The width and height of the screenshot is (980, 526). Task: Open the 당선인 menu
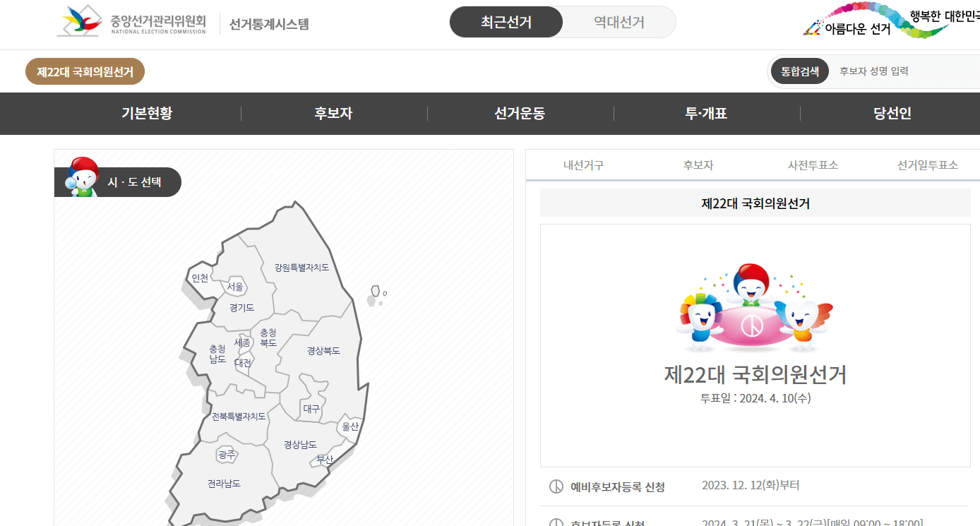(892, 114)
